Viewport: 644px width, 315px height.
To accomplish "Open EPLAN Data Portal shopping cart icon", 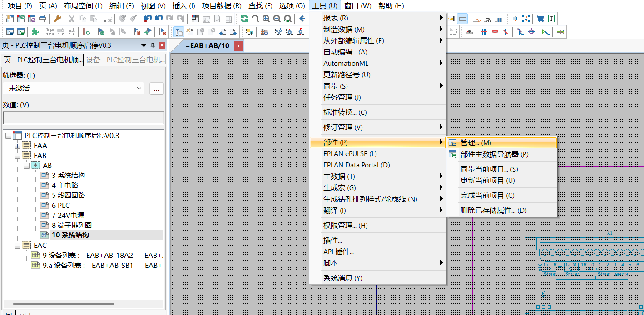I will pyautogui.click(x=540, y=19).
